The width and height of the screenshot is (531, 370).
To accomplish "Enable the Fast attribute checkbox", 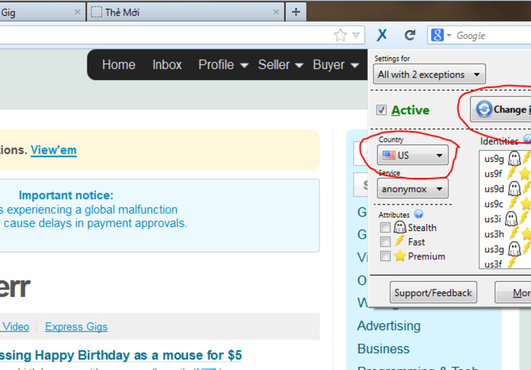I will [385, 242].
